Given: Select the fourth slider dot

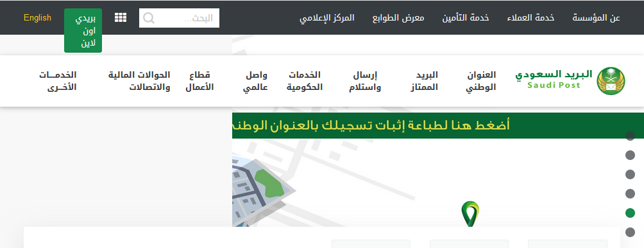Looking at the screenshot, I should click(x=630, y=194).
